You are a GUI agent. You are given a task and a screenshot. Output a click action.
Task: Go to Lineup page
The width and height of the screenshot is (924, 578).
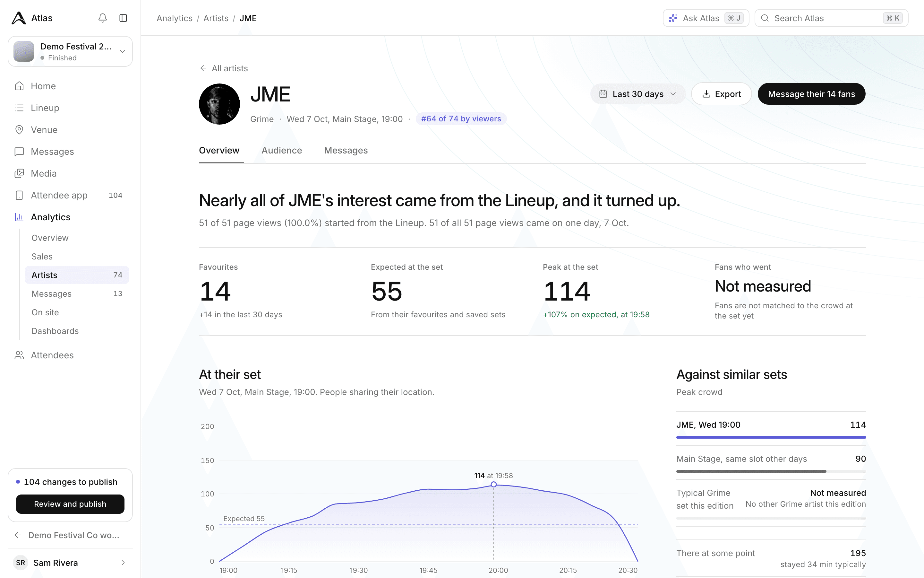[70, 108]
